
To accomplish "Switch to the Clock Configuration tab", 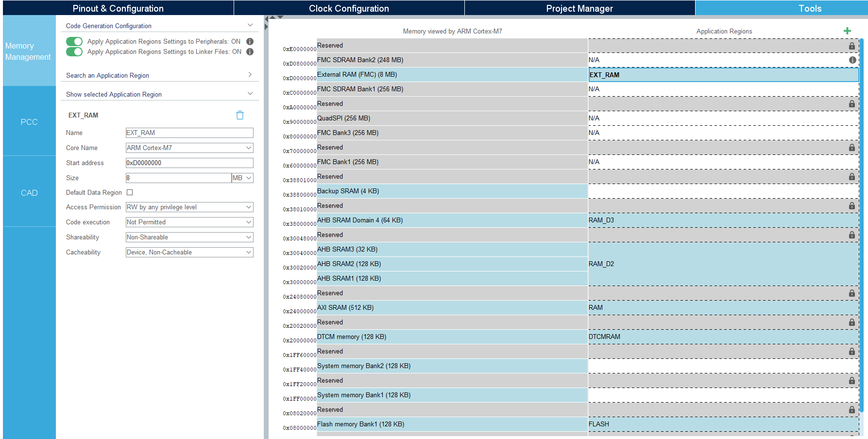I will 348,8.
